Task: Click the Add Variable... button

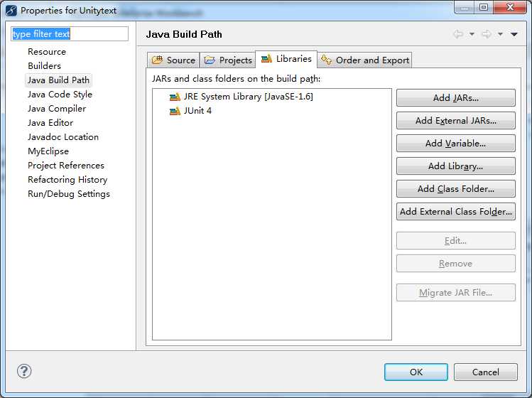Action: coord(456,144)
